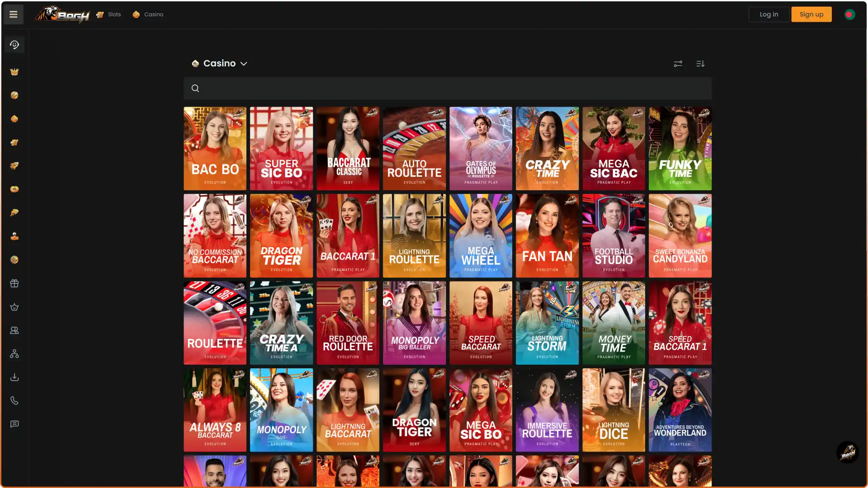Viewport: 868px width, 488px height.
Task: Open the support headset icon in sidebar
Action: click(14, 45)
